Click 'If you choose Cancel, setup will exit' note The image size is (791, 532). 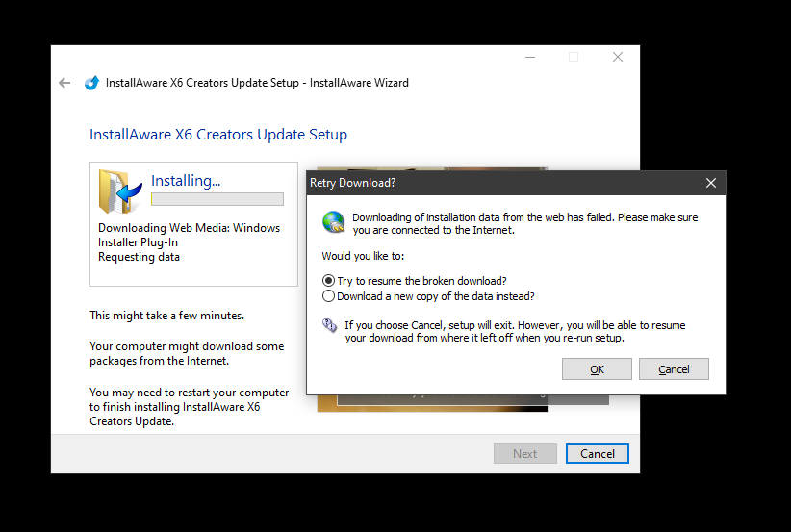pyautogui.click(x=515, y=332)
